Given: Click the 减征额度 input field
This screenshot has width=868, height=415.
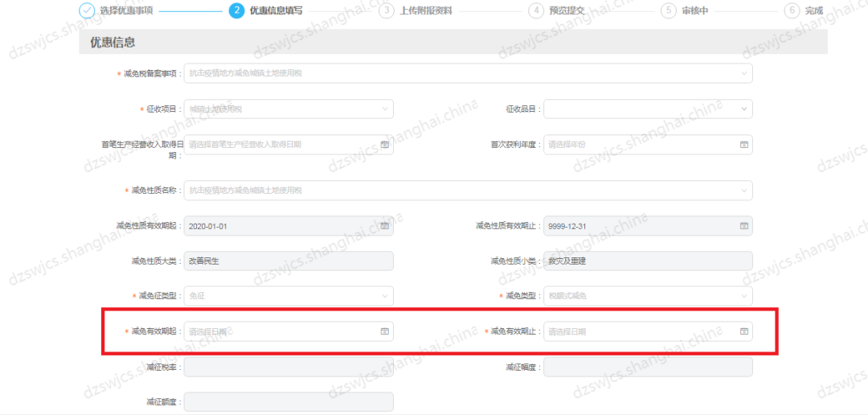Looking at the screenshot, I should [289, 401].
